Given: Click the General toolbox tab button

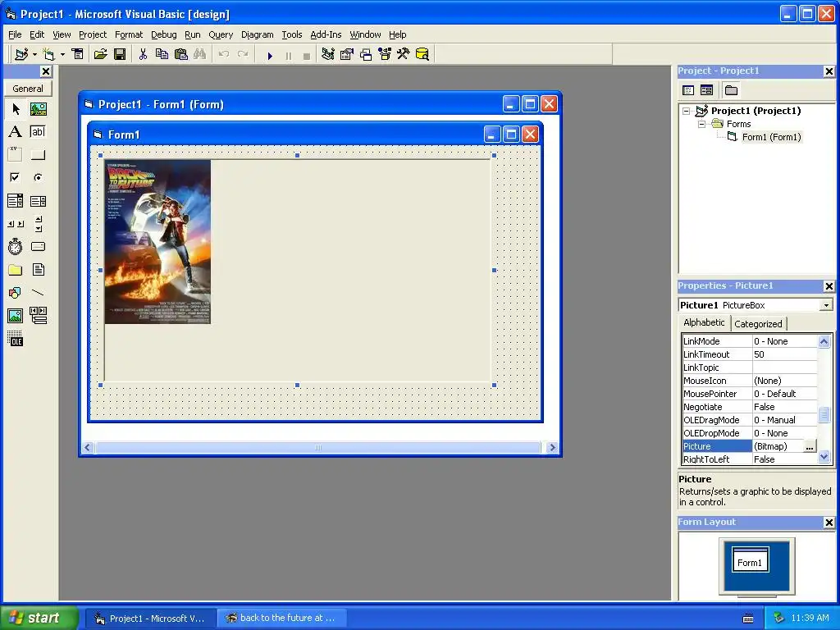Looking at the screenshot, I should (x=28, y=89).
